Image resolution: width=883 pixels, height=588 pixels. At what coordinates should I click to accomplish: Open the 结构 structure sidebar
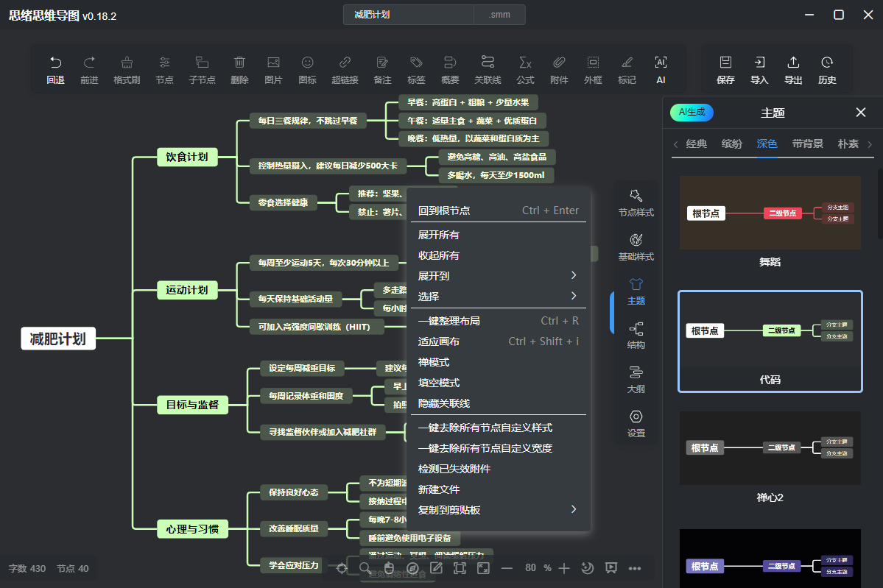636,336
